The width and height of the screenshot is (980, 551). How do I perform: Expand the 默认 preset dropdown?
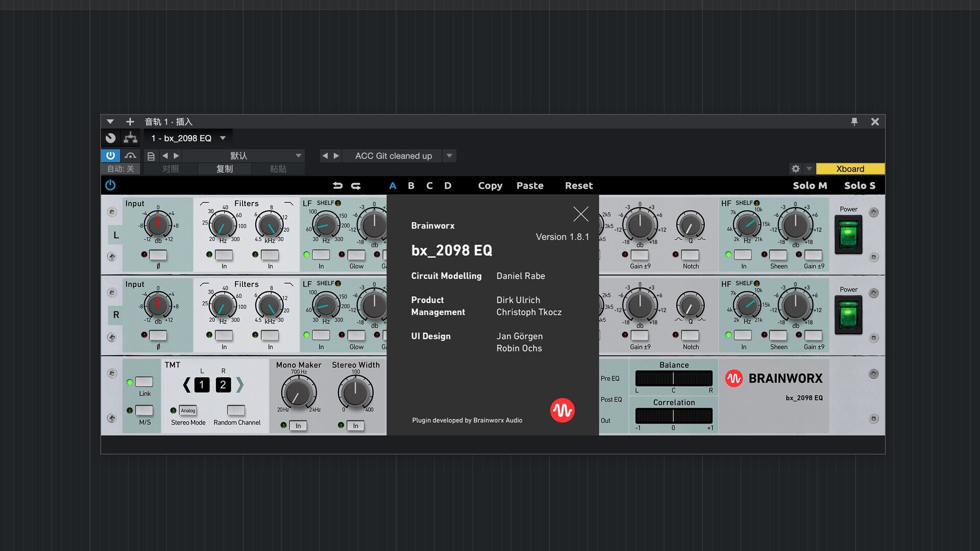pos(299,156)
